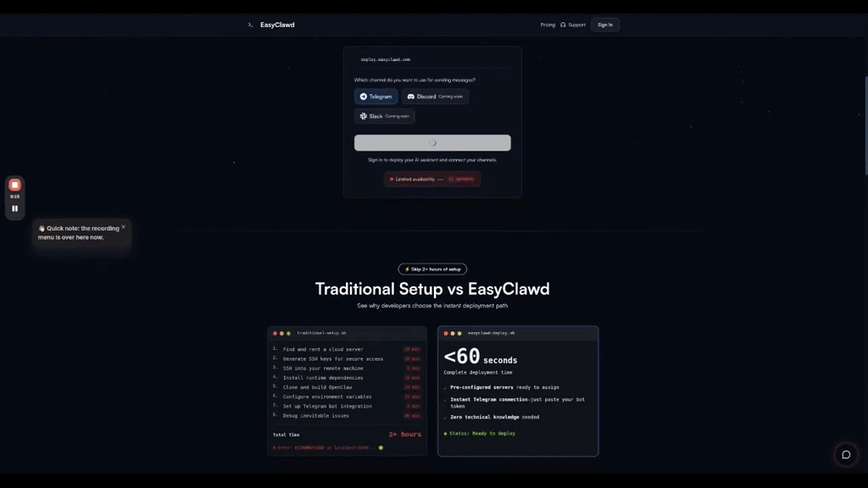This screenshot has width=868, height=488.
Task: Click green dot in traditional-setup.sh window
Action: [288, 333]
